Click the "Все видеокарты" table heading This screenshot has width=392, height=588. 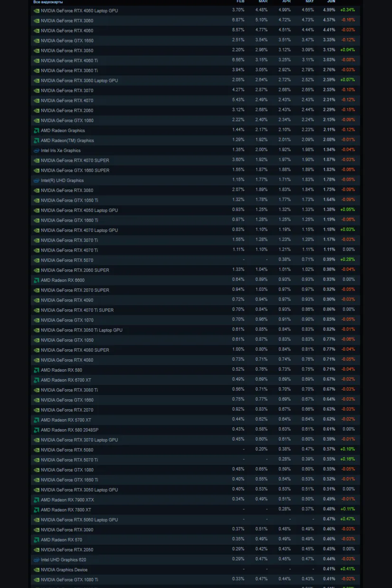tap(48, 2)
